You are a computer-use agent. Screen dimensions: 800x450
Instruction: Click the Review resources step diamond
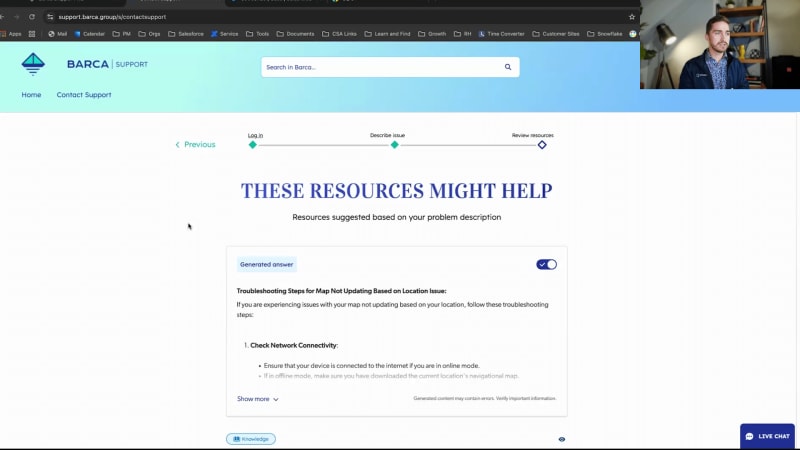pyautogui.click(x=542, y=145)
